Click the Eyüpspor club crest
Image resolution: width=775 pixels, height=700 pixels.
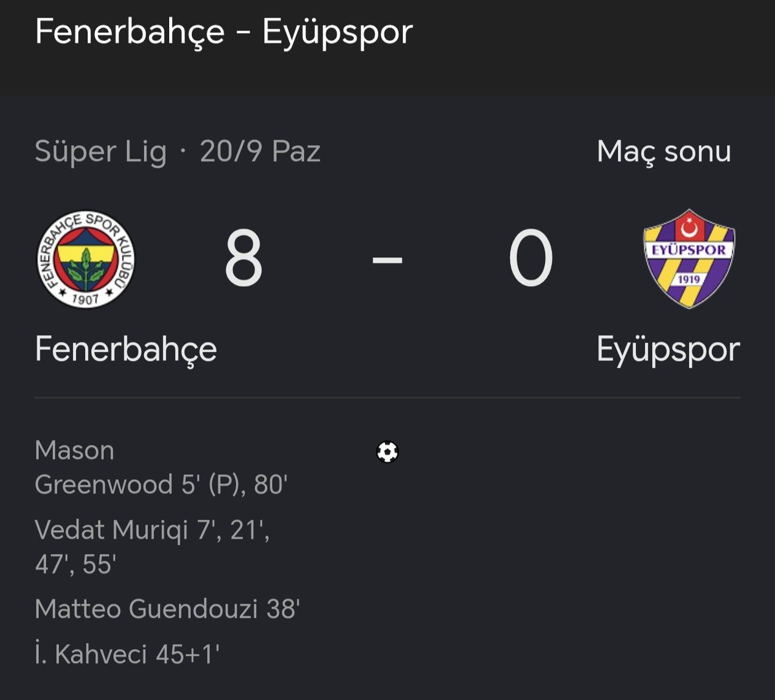pos(689,258)
